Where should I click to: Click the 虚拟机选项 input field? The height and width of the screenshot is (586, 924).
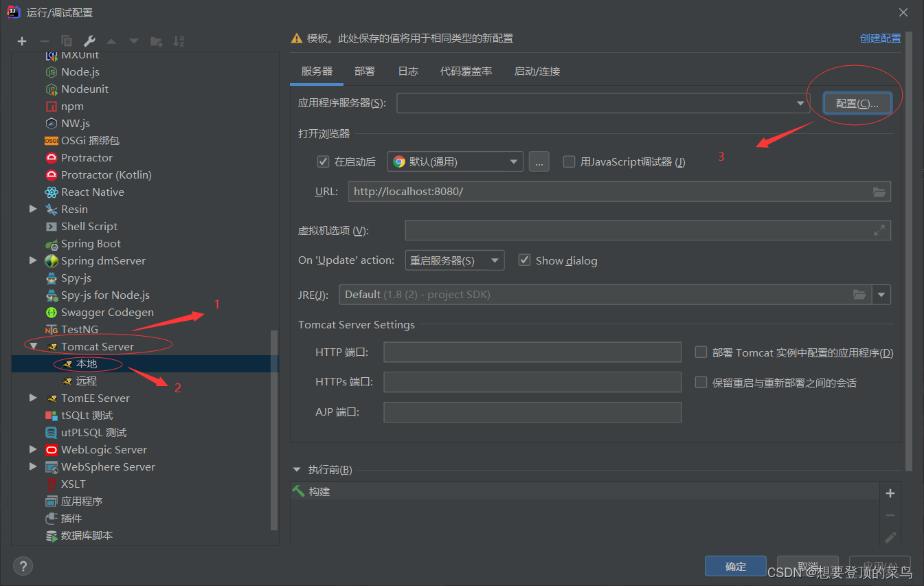pos(648,230)
